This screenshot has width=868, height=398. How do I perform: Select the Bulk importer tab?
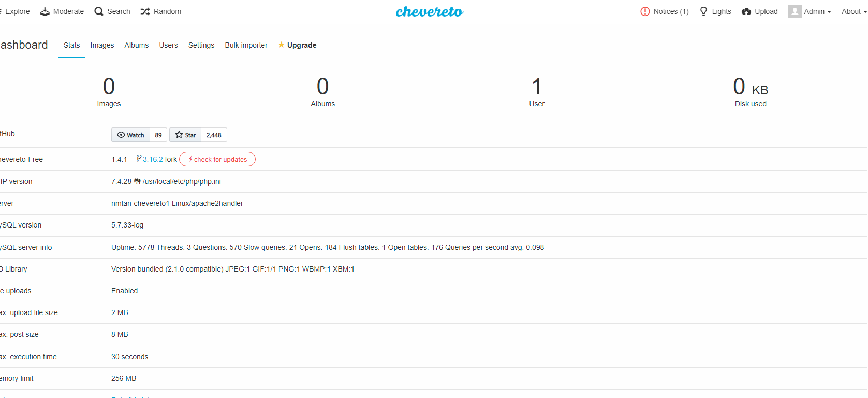pyautogui.click(x=246, y=45)
